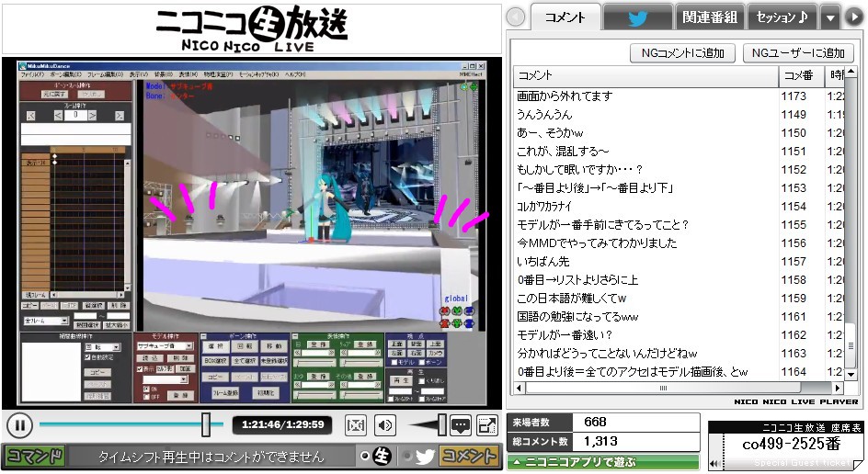Switch to the コメント tab
This screenshot has height=474, width=868.
[x=565, y=17]
